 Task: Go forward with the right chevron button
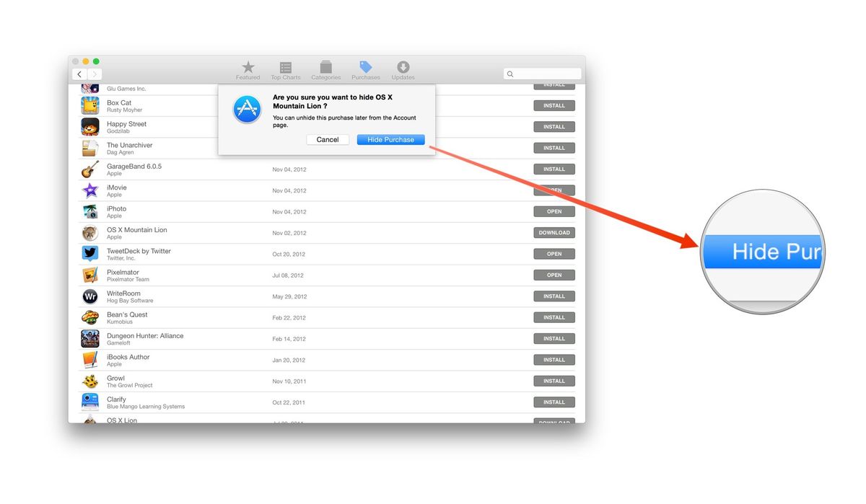click(x=95, y=74)
